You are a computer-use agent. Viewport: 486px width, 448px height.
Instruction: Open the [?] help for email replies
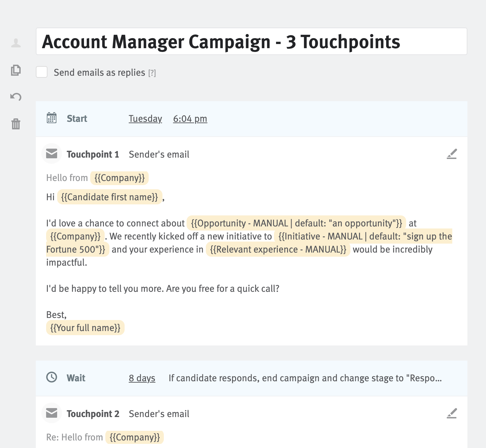click(x=152, y=73)
